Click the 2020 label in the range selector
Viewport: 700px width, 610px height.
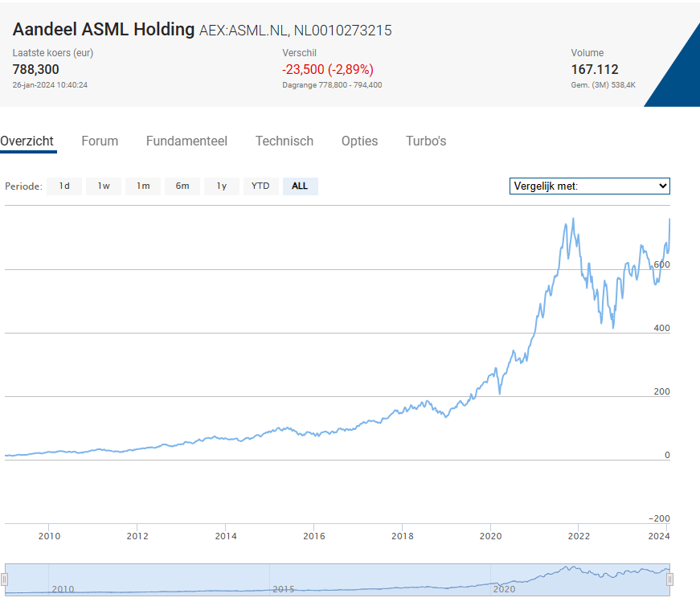point(504,589)
